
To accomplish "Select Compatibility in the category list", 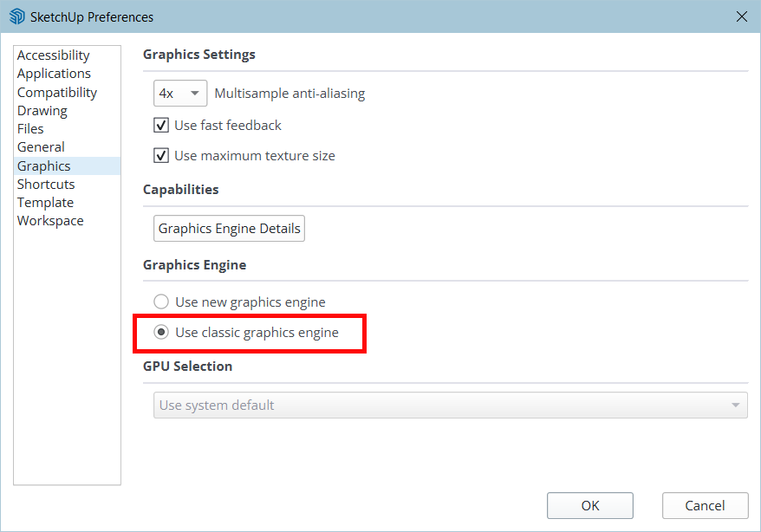I will click(57, 93).
